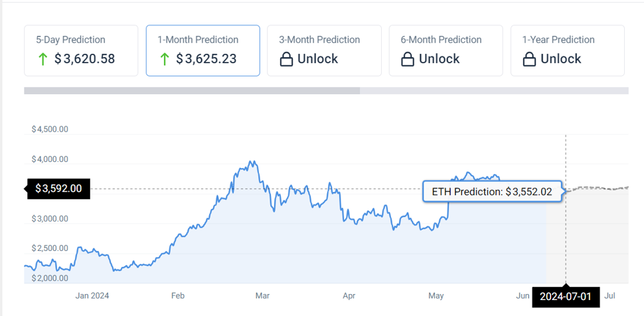Click Unlock under 3-Month Prediction
Image resolution: width=644 pixels, height=316 pixels.
(x=317, y=59)
